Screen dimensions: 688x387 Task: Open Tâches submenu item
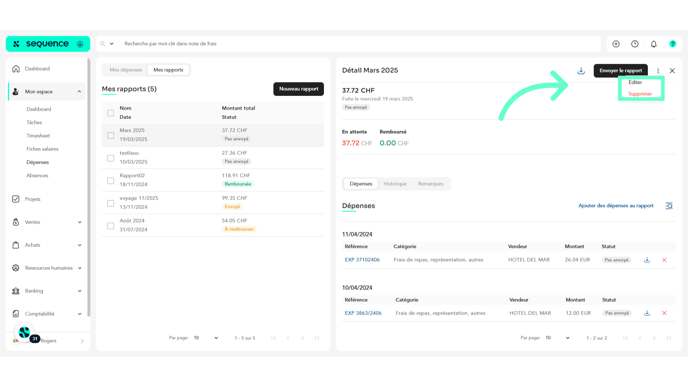pos(34,122)
